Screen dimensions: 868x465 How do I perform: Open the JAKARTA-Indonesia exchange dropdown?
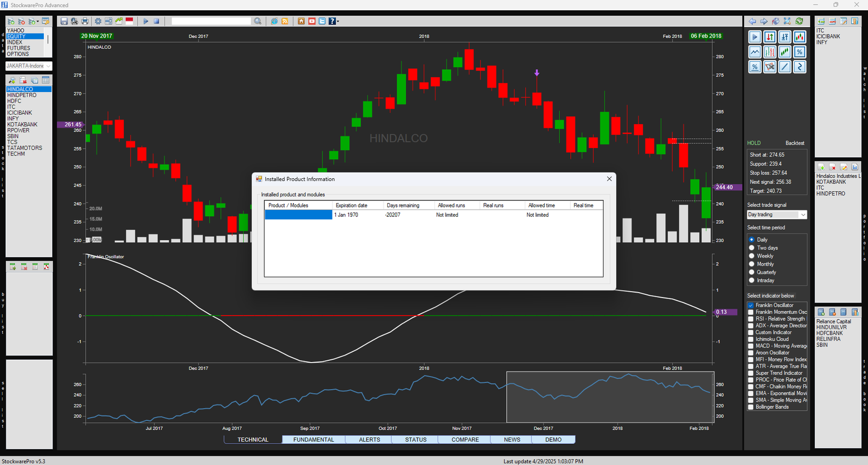[29, 66]
